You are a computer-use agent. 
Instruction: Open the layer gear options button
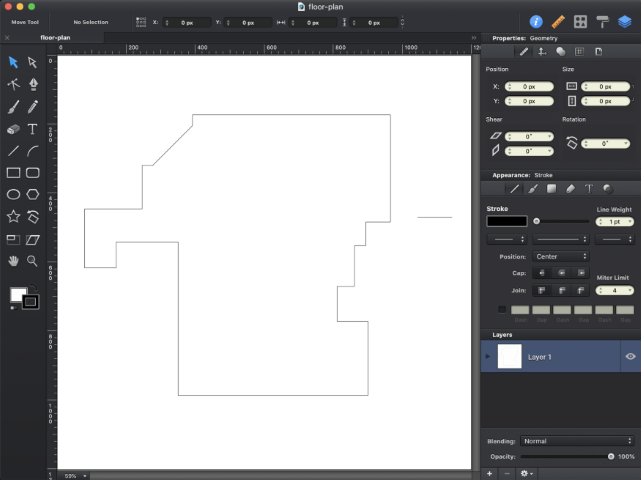526,472
